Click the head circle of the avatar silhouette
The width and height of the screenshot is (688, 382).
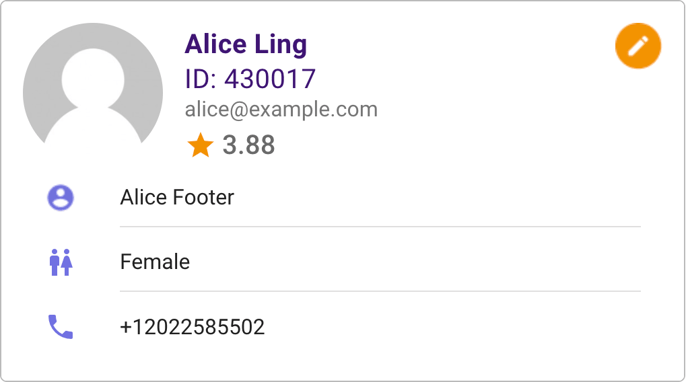coord(93,80)
